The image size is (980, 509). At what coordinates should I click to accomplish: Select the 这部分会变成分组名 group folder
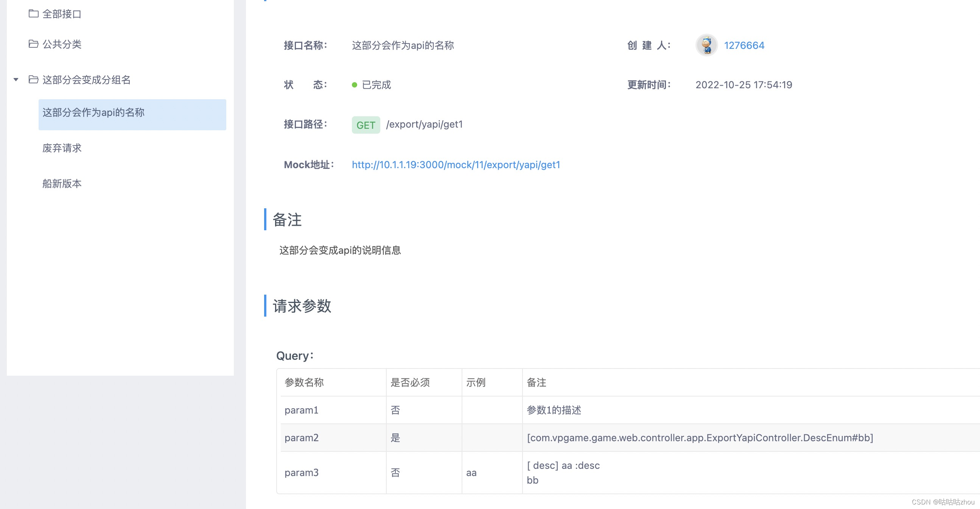point(86,80)
